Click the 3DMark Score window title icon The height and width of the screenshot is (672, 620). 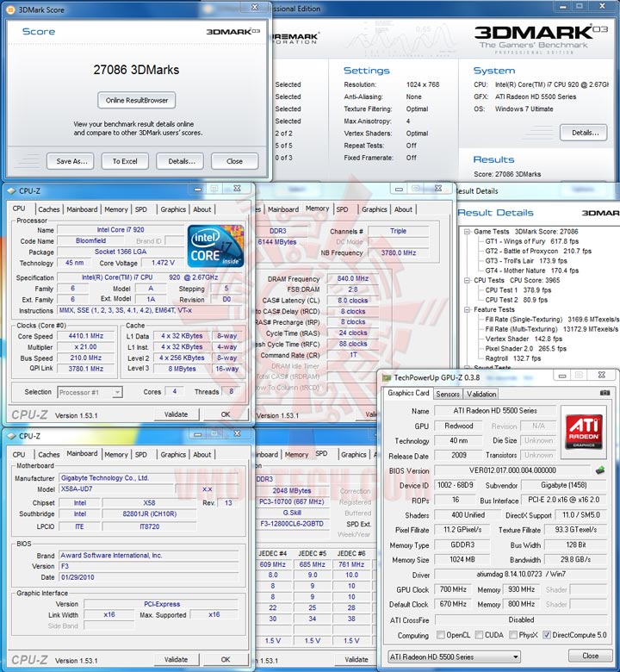[x=11, y=9]
